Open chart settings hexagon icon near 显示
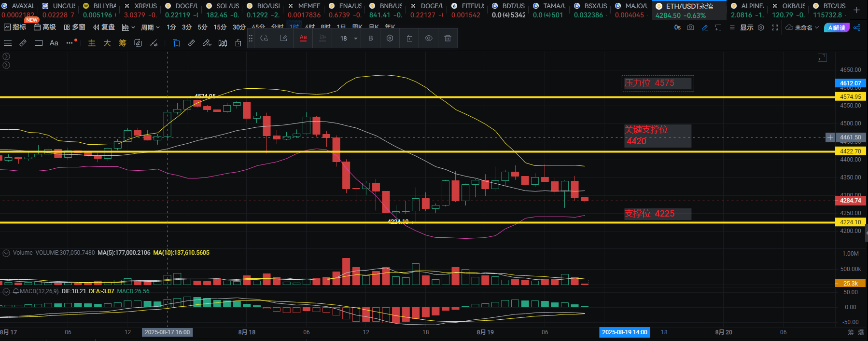The image size is (868, 341). [761, 27]
